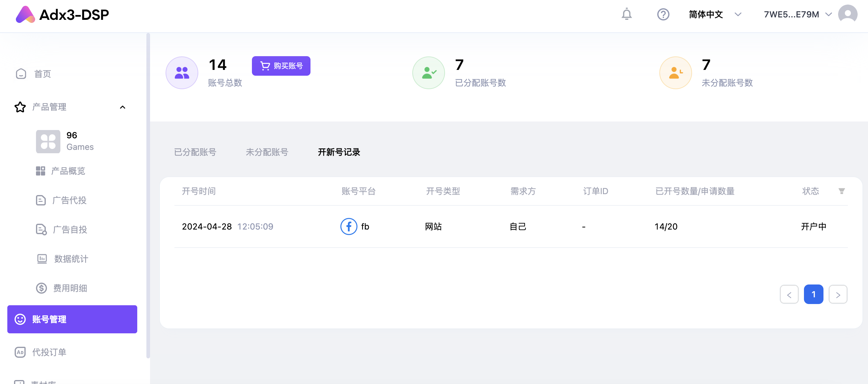Click the Facebook platform icon in row
This screenshot has width=868, height=384.
pos(348,226)
